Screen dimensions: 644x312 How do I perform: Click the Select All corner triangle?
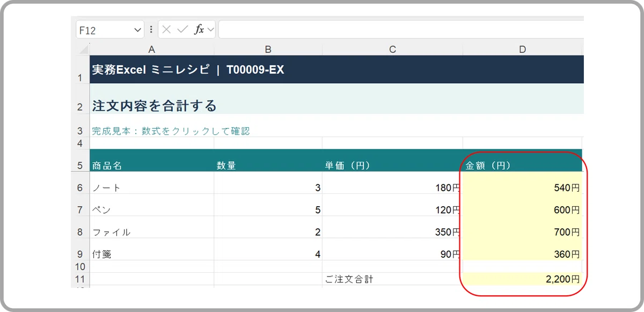pyautogui.click(x=84, y=49)
